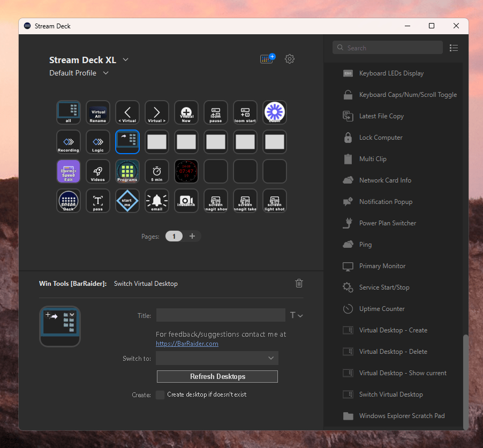
Task: Open the BarRaider.com link
Action: tap(187, 344)
